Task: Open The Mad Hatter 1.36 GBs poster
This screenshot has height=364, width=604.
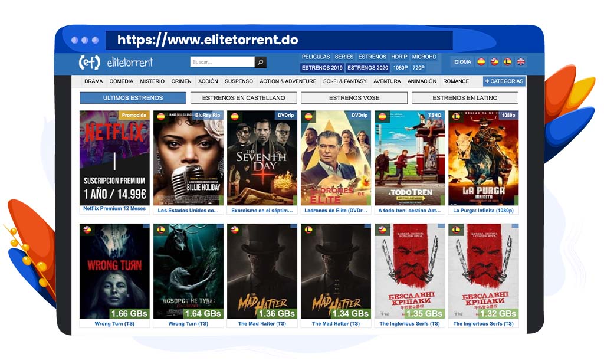Action: 262,271
